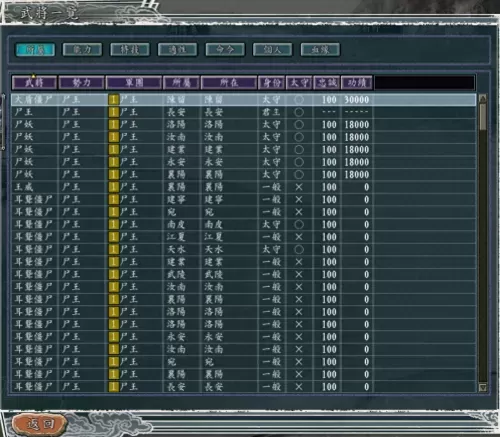Click the legion badge in 南皮 row

113,225
